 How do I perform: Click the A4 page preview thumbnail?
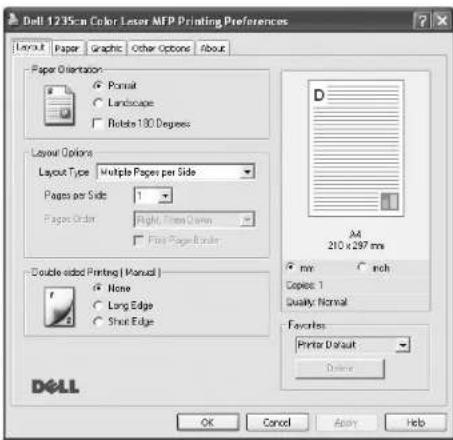tap(356, 149)
